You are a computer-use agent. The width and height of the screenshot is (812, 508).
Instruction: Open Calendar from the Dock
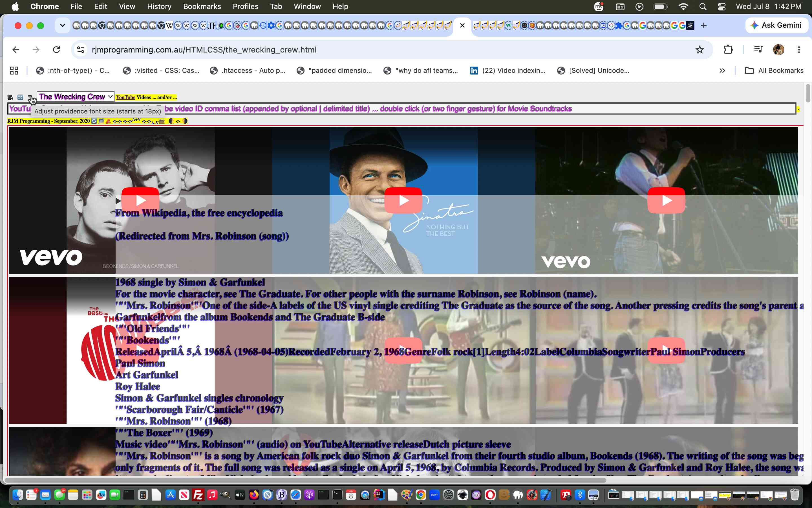click(x=351, y=495)
